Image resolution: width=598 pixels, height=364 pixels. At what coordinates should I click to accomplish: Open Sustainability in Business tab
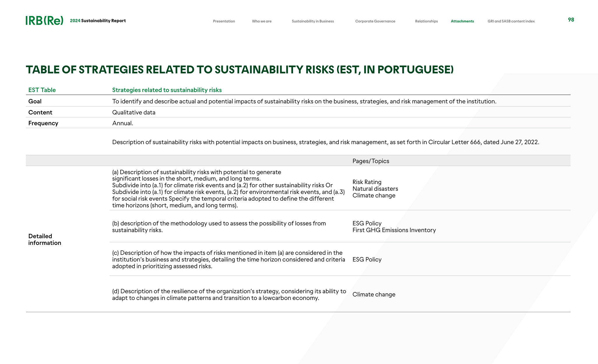point(313,21)
